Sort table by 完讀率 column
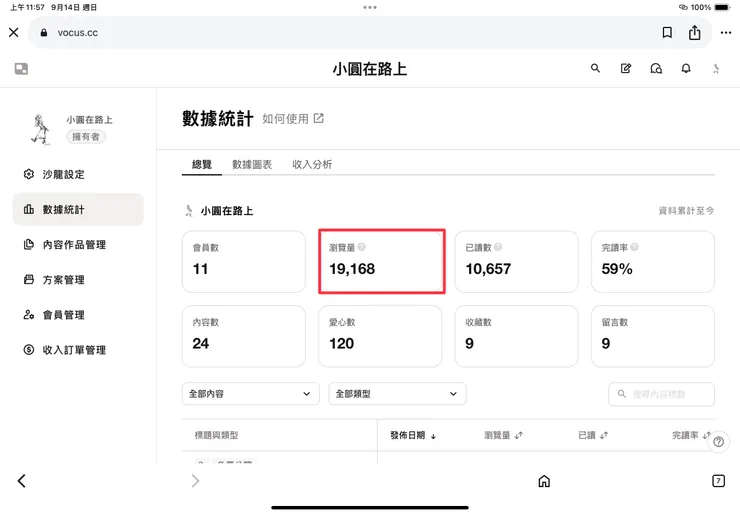The width and height of the screenshot is (740, 514). (691, 435)
